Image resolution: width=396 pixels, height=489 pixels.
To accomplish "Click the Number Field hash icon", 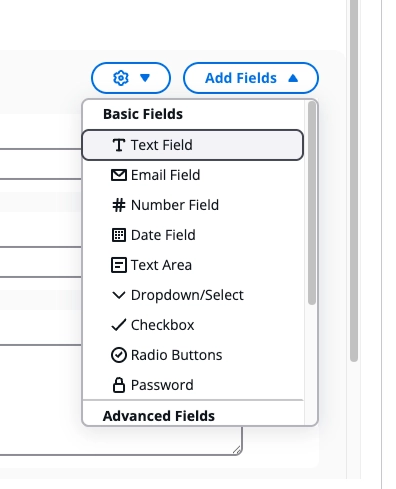I will tap(119, 205).
